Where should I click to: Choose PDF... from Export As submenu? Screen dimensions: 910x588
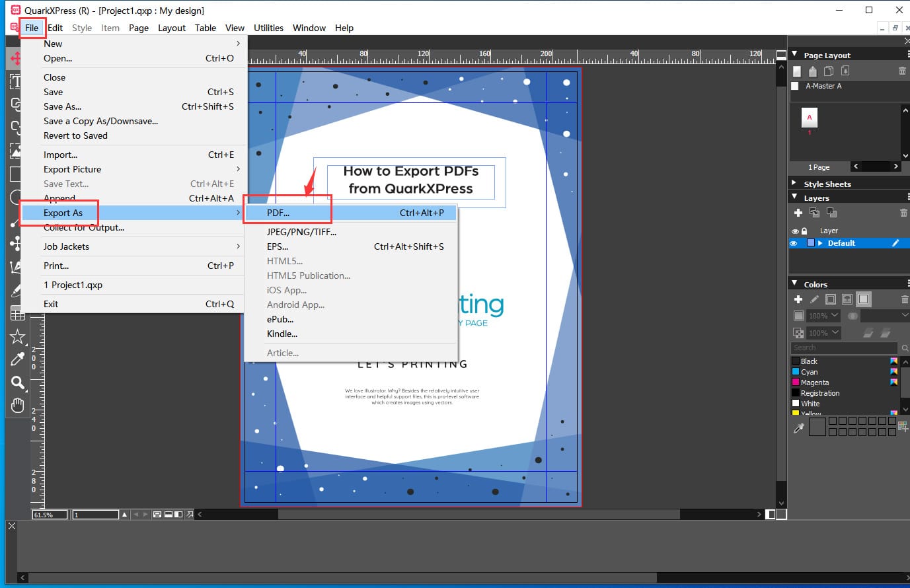(x=278, y=213)
